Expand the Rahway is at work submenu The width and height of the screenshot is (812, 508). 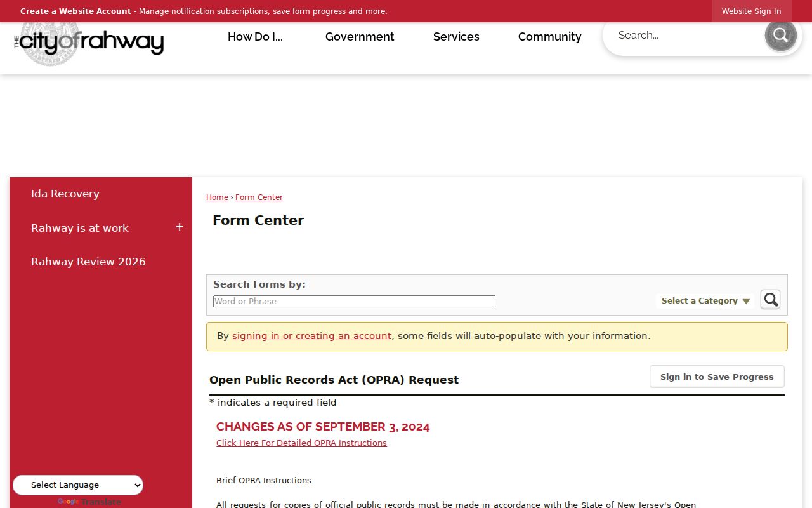180,227
